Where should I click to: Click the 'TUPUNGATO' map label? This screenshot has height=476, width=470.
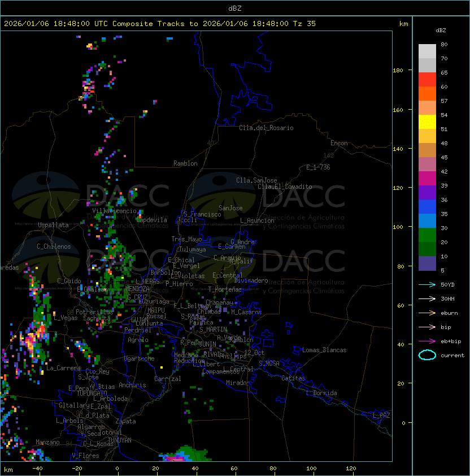(x=92, y=393)
